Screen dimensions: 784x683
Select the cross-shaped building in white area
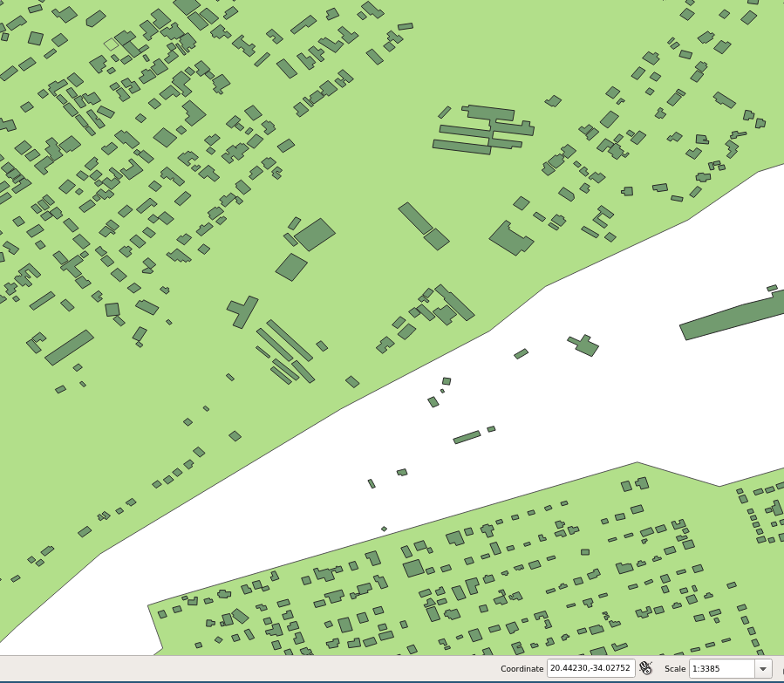pyautogui.click(x=584, y=345)
